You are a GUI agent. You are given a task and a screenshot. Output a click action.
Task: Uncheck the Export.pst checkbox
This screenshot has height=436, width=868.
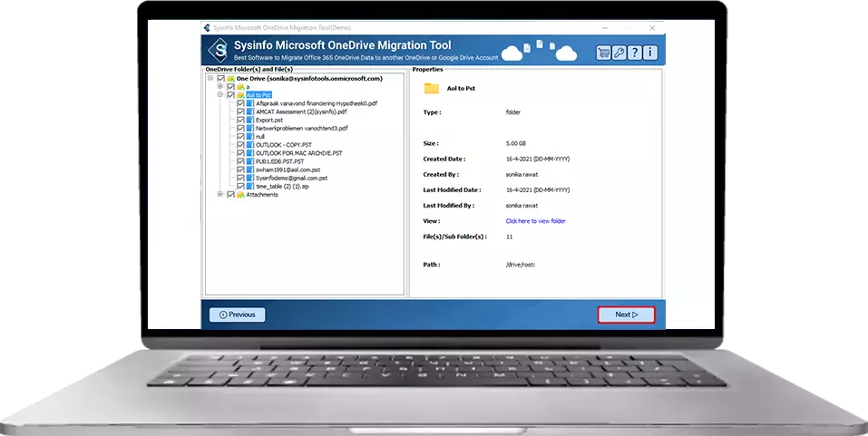(240, 120)
